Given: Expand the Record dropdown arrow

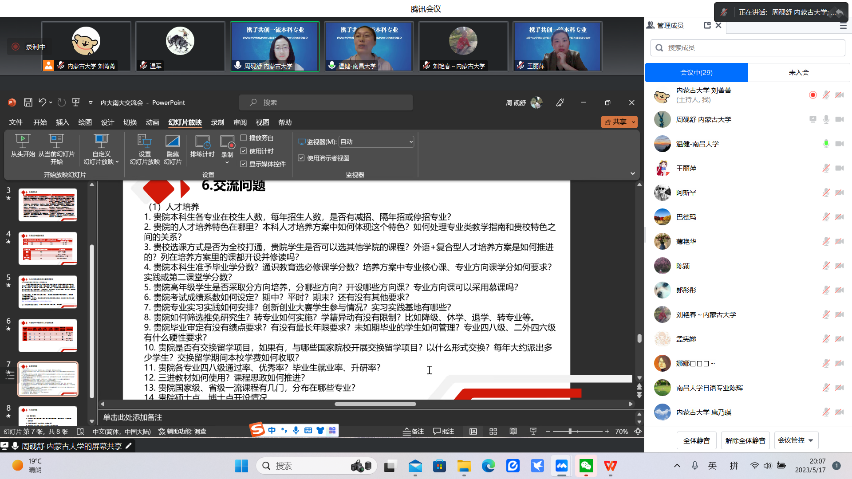Looking at the screenshot, I should pyautogui.click(x=228, y=161).
